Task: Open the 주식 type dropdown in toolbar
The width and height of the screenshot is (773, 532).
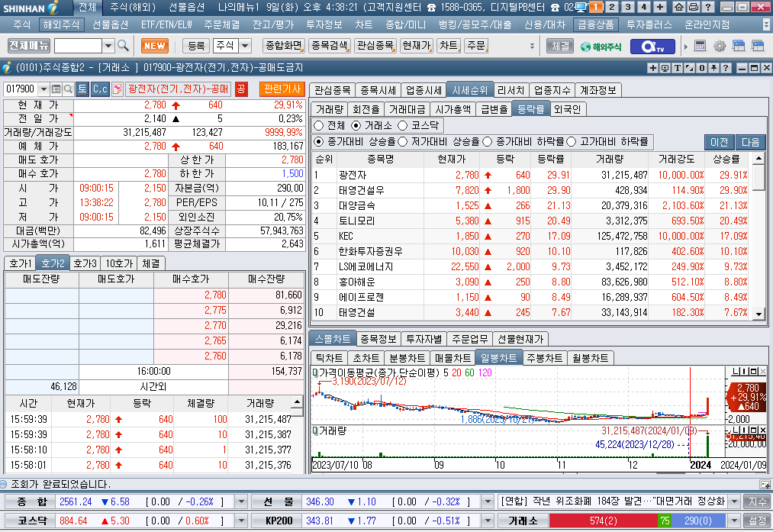Action: tap(245, 46)
